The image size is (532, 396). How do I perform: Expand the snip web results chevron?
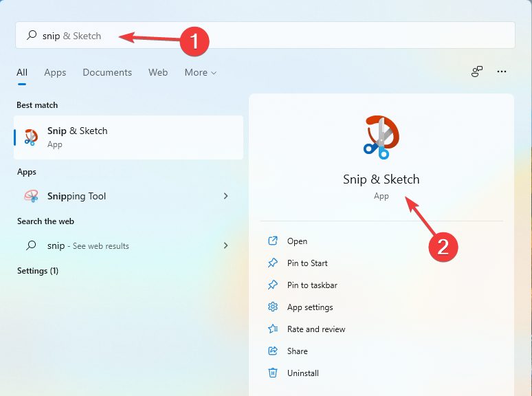[x=226, y=245]
